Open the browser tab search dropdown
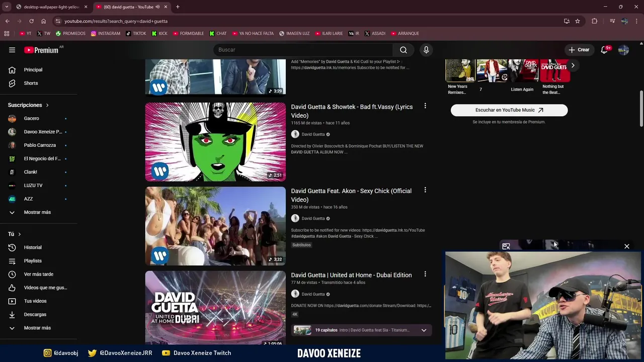This screenshot has height=362, width=644. (x=7, y=7)
